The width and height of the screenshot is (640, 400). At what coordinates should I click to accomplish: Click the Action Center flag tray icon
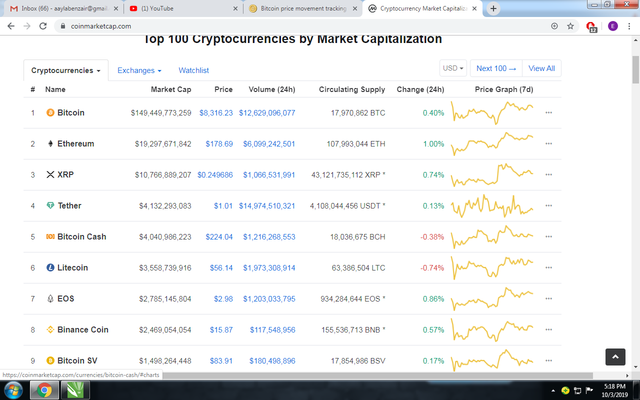589,391
